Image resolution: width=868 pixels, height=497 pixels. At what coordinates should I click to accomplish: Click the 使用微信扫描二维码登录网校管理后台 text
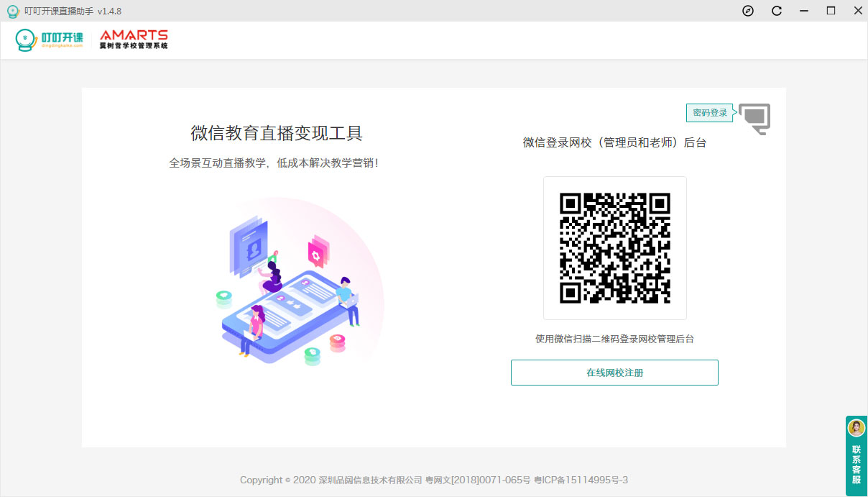[615, 339]
